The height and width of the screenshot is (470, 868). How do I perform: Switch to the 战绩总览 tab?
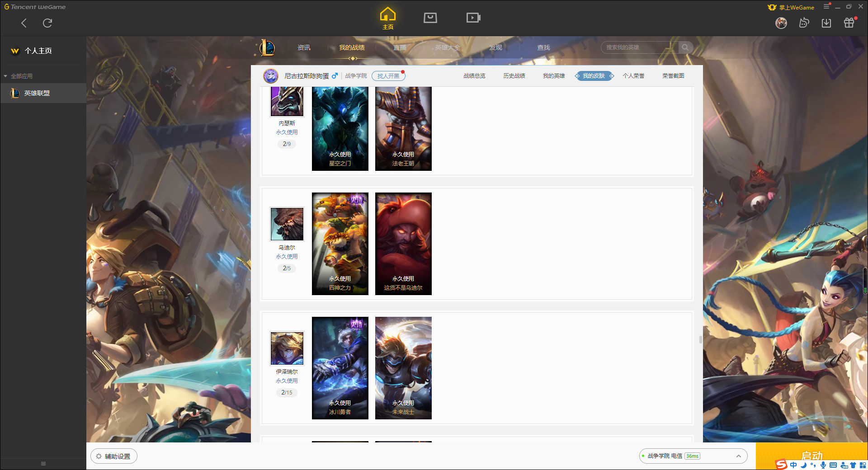point(474,76)
